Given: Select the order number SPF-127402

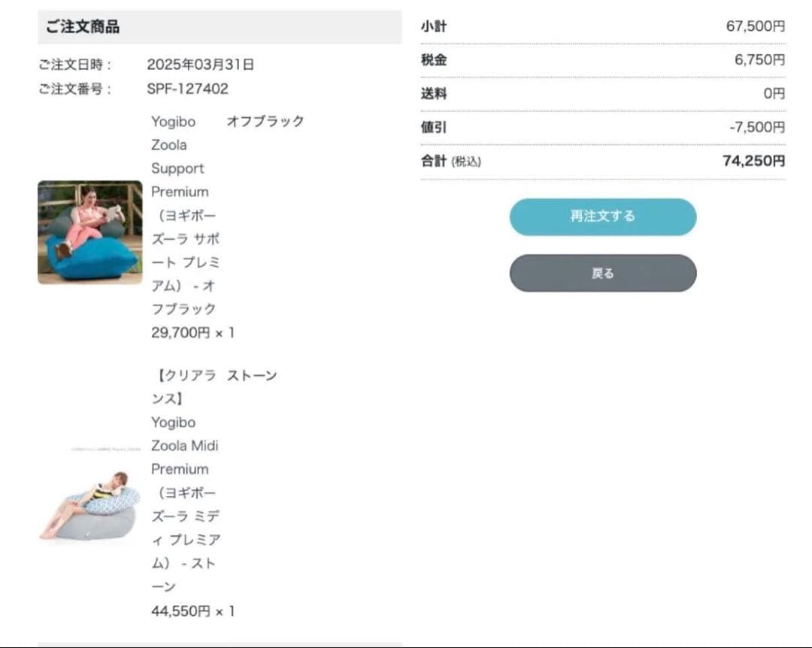Looking at the screenshot, I should [187, 89].
